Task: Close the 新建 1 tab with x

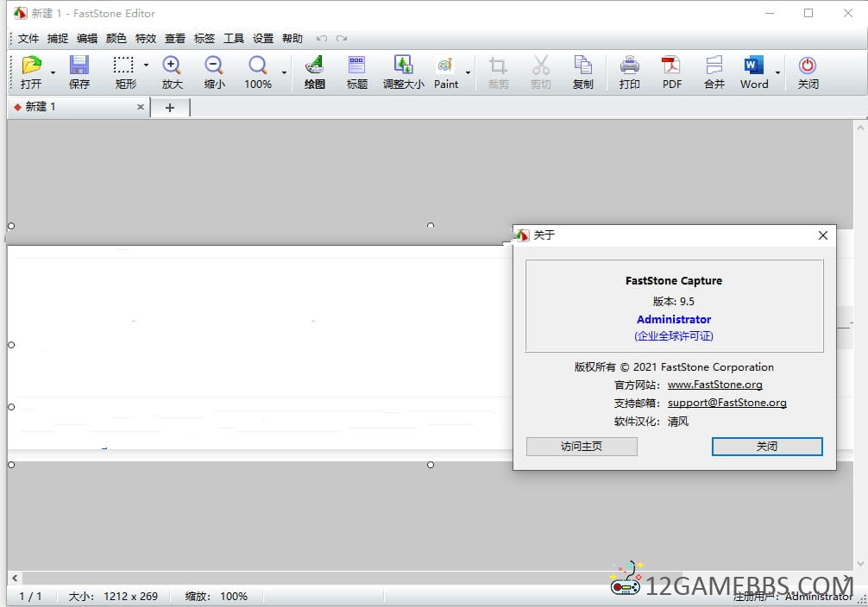Action: click(141, 107)
